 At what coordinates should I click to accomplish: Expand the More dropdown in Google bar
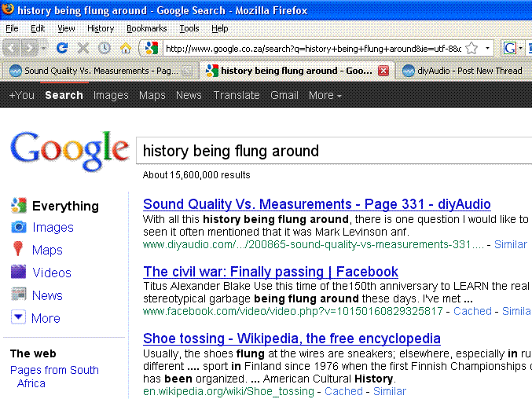(x=325, y=95)
